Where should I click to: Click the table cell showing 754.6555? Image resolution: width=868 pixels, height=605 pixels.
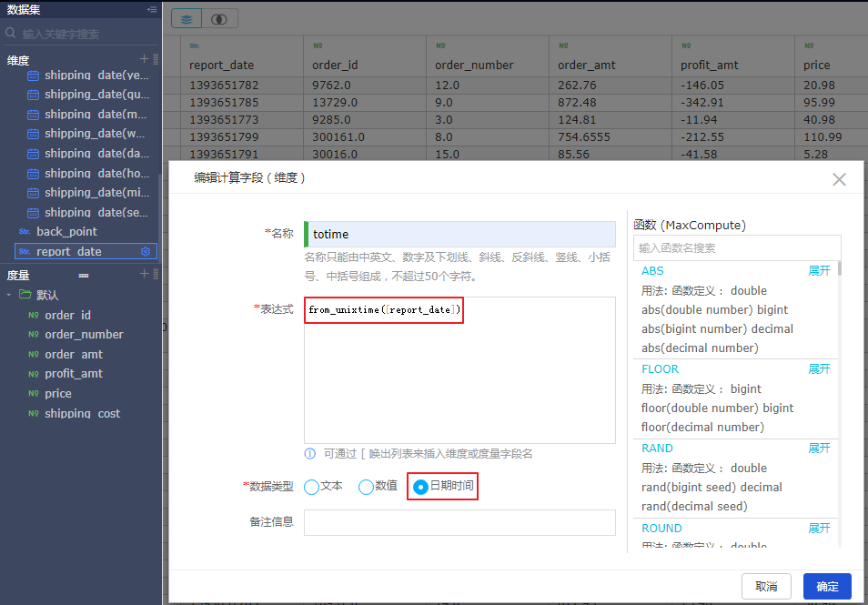point(611,136)
